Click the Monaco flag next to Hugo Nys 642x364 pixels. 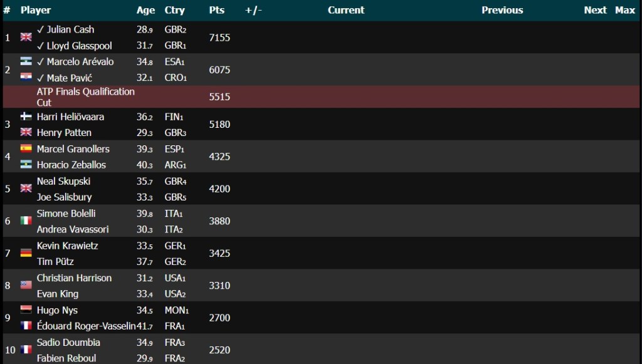(26, 309)
